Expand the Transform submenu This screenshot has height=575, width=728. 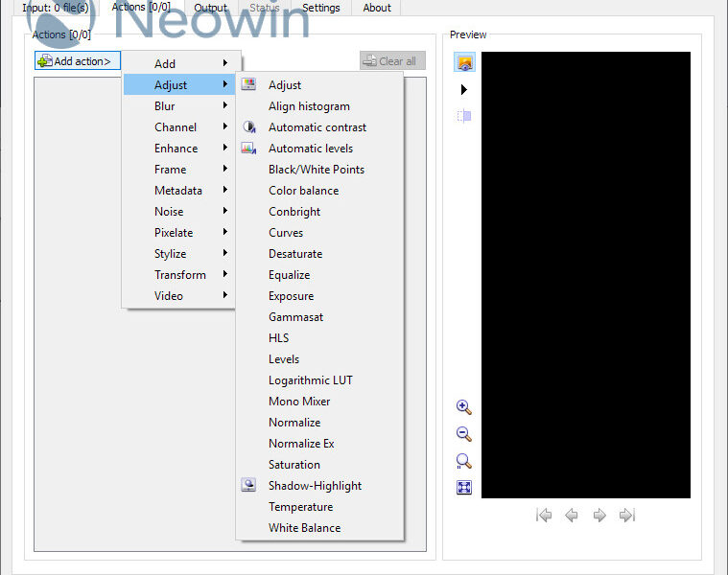180,275
